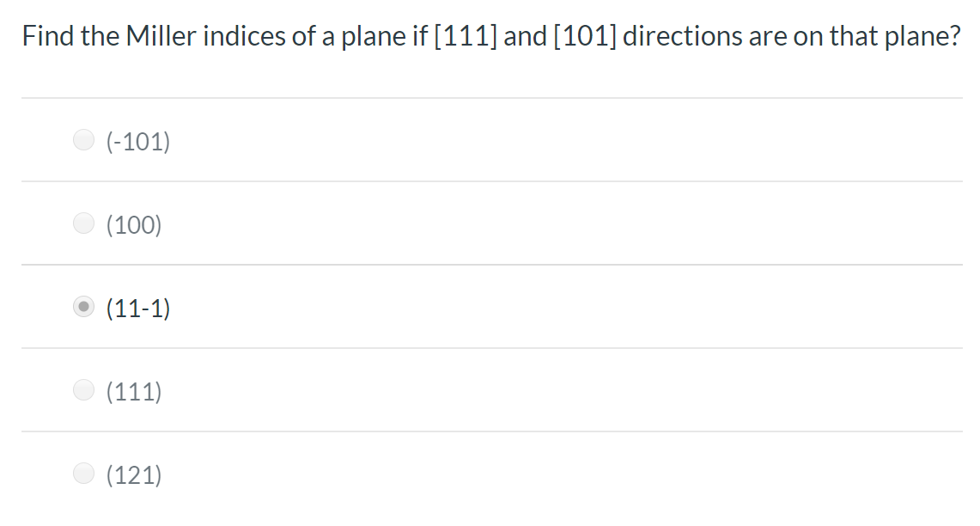Select the (121) answer radio button
Viewport: 980px width, 526px height.
(83, 473)
